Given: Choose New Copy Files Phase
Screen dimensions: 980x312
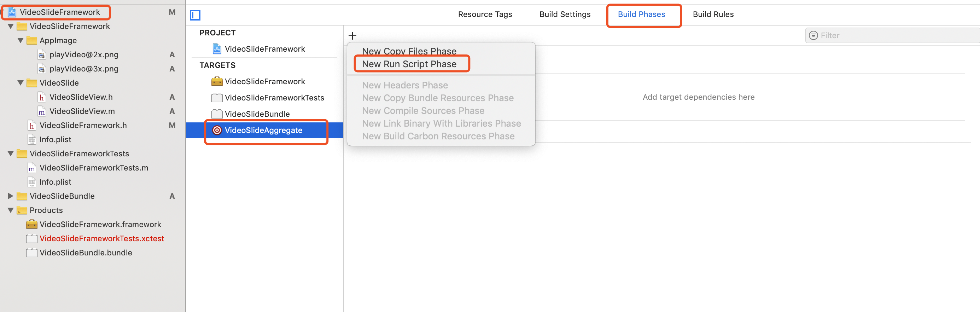Looking at the screenshot, I should (x=409, y=51).
